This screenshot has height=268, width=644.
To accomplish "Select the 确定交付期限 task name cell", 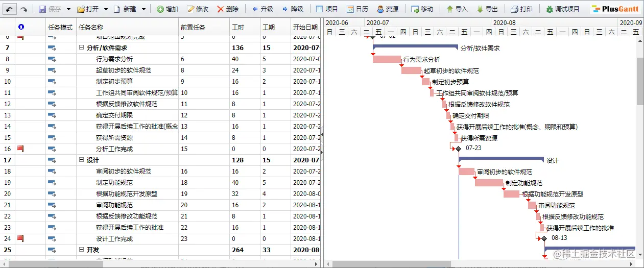I will point(128,115).
